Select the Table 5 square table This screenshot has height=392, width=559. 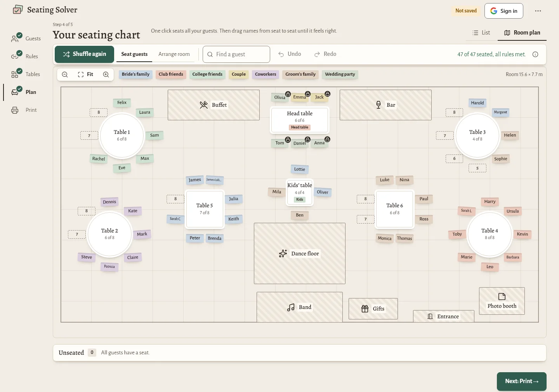205,209
